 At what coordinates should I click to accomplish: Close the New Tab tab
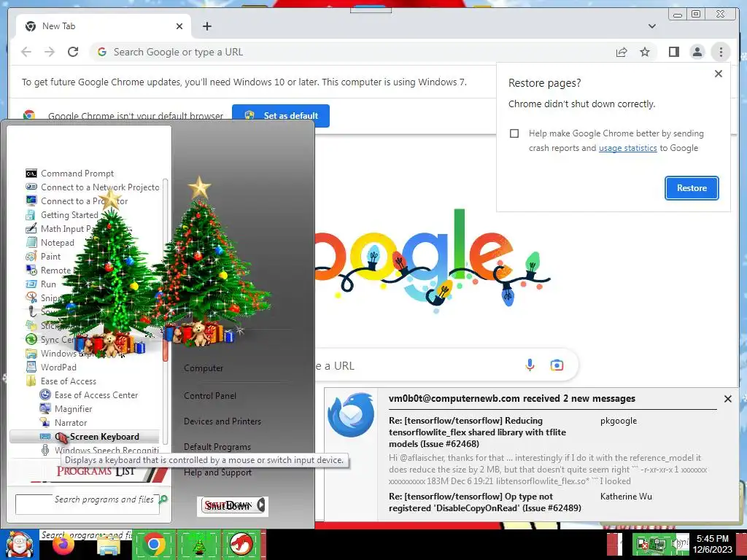pyautogui.click(x=179, y=26)
